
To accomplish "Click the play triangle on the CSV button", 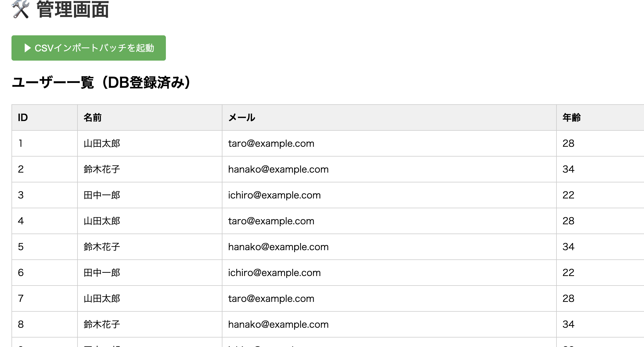I will (28, 48).
